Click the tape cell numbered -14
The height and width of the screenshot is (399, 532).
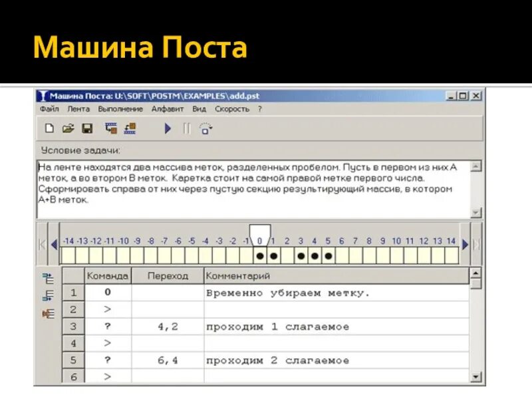(68, 256)
